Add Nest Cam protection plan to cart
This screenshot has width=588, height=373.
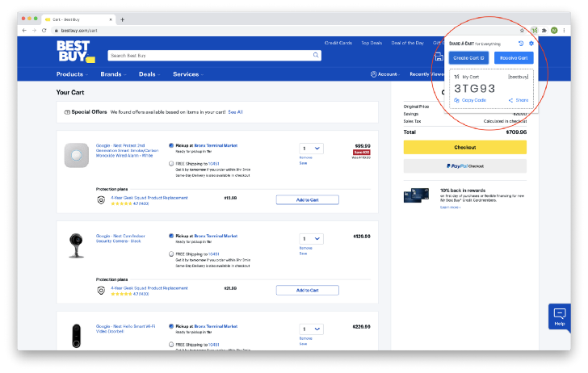point(308,290)
